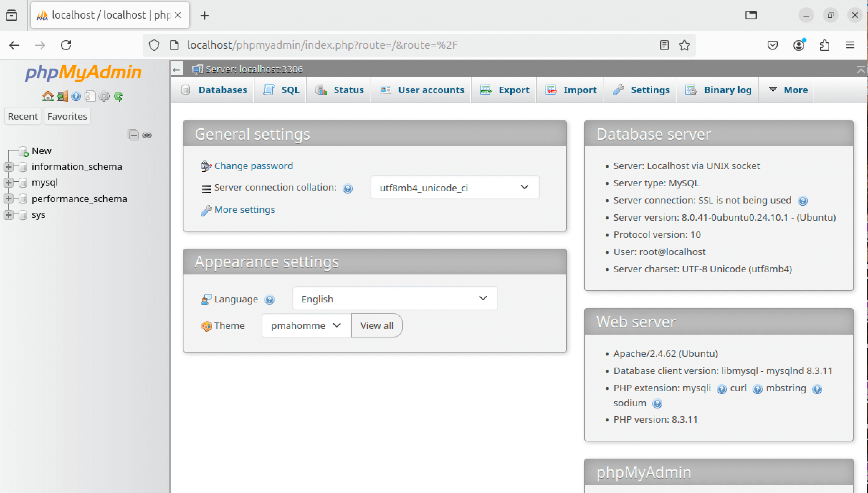Click the Change password link

(253, 166)
